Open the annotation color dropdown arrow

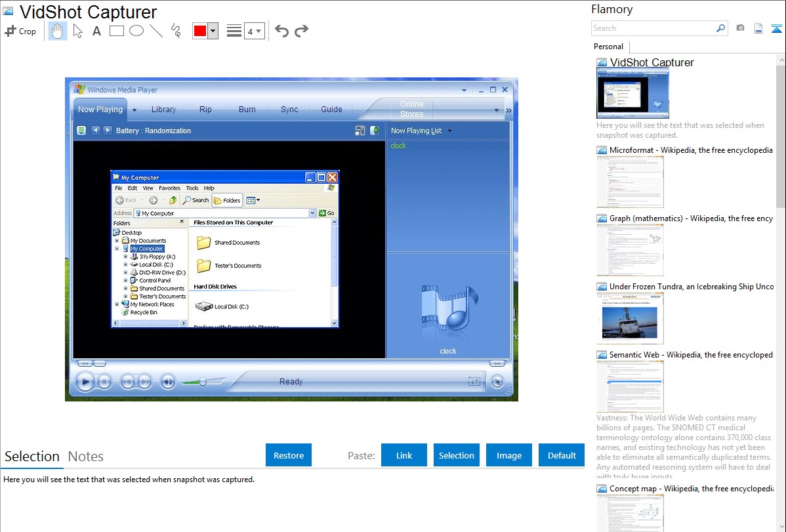213,31
